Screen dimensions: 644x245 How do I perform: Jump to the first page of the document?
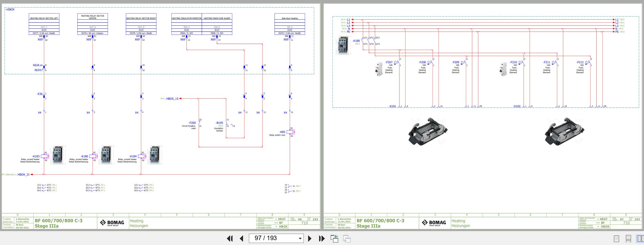coord(230,238)
